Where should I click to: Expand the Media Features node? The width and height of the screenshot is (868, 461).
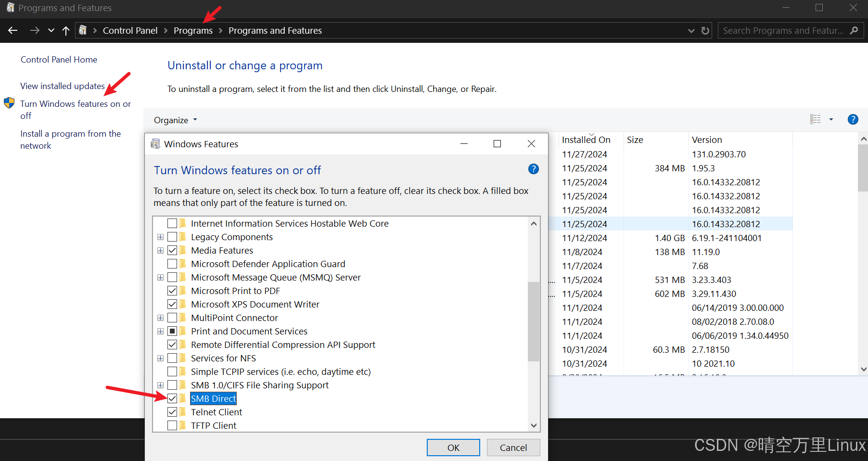pyautogui.click(x=160, y=250)
